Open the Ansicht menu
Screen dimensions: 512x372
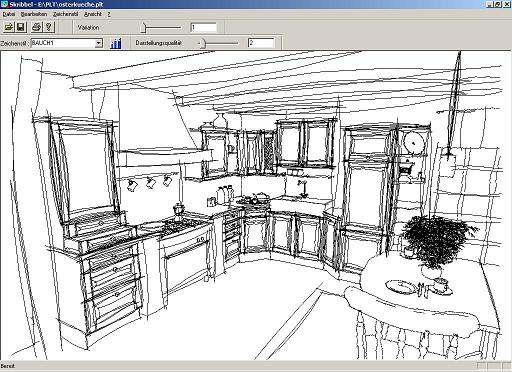[93, 14]
